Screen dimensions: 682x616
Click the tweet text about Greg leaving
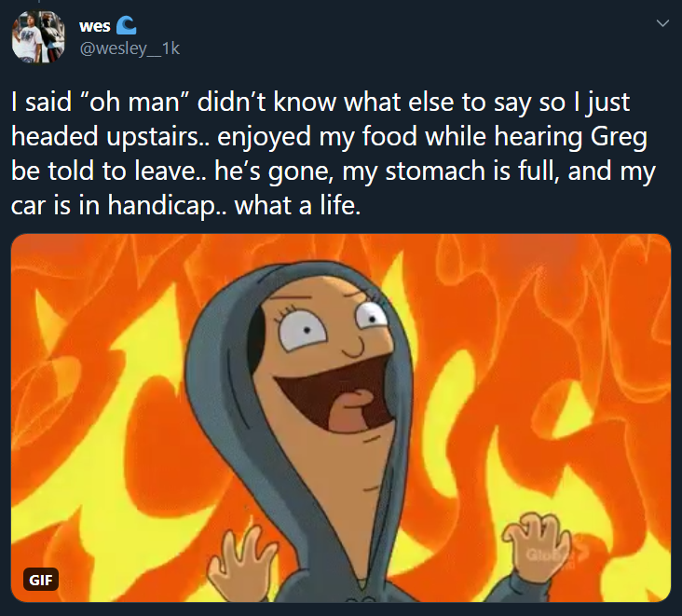(333, 153)
